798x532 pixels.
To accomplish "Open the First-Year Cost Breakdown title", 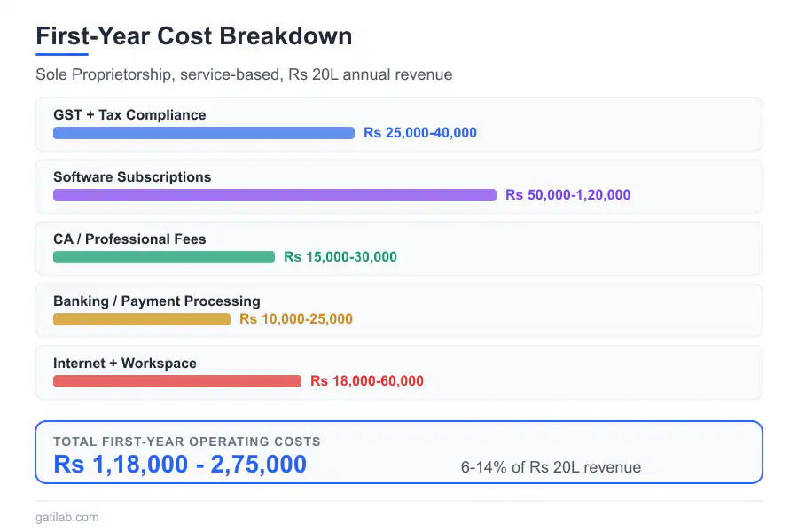I will (x=193, y=36).
